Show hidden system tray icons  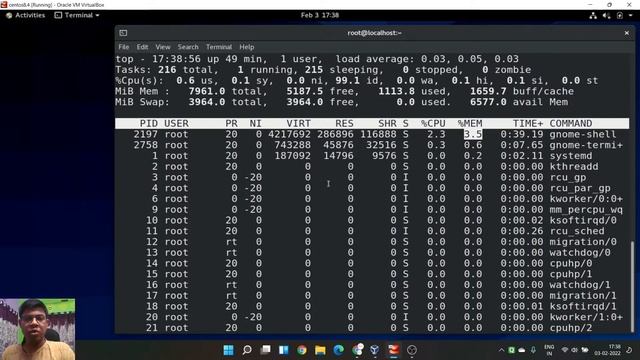501,350
